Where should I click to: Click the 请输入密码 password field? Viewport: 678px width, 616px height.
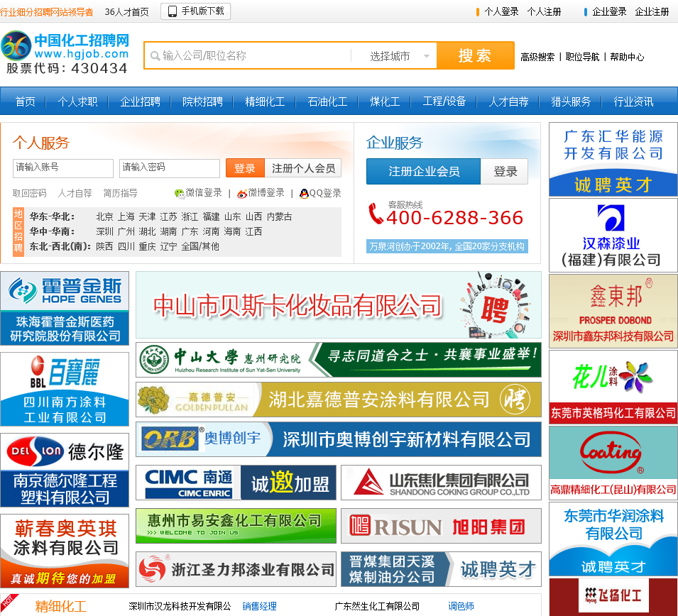point(170,168)
